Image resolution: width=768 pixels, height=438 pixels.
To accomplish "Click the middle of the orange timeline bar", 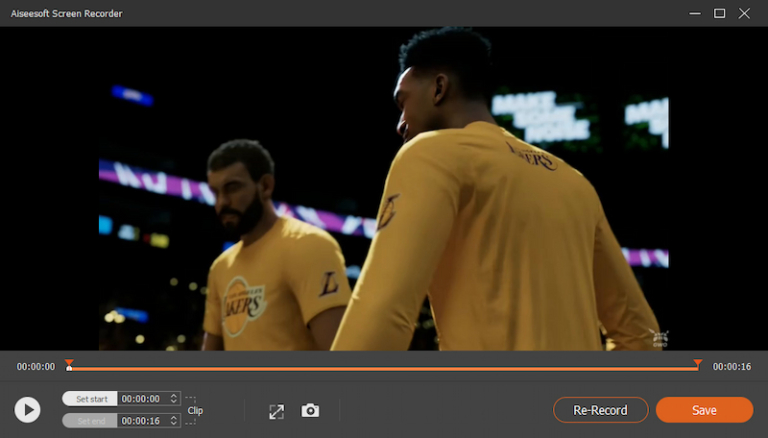I will [383, 368].
